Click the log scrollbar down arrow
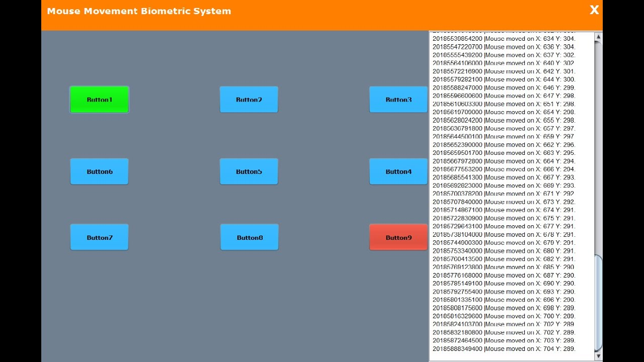The width and height of the screenshot is (644, 362). coord(598,356)
